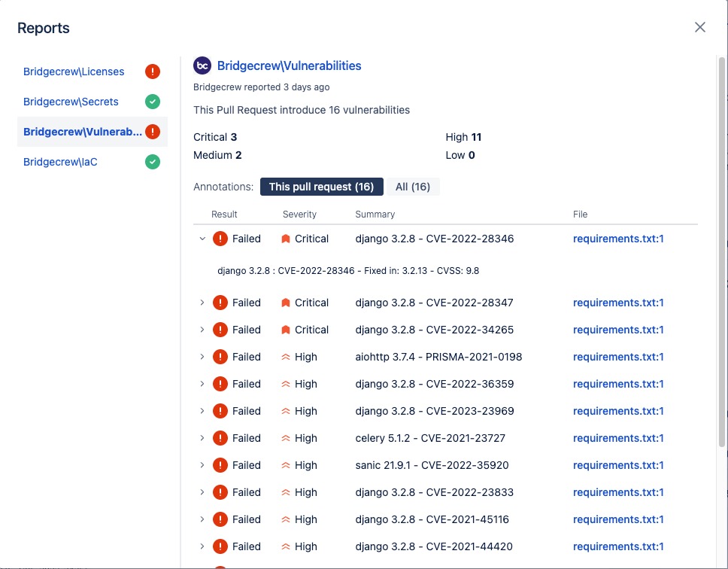The width and height of the screenshot is (728, 569).
Task: Select the Bridgecrew\IaC report
Action: click(x=60, y=162)
